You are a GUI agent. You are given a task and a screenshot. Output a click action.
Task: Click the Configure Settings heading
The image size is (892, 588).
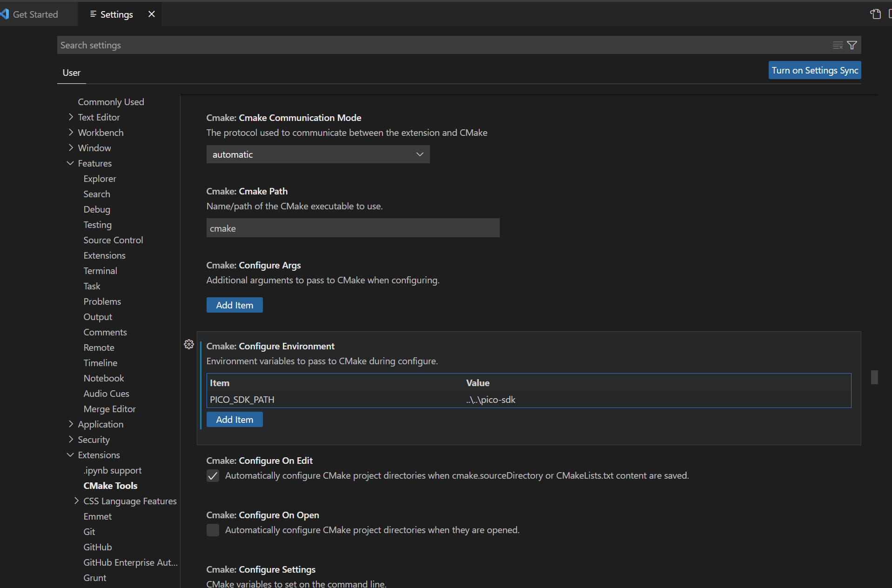point(261,569)
